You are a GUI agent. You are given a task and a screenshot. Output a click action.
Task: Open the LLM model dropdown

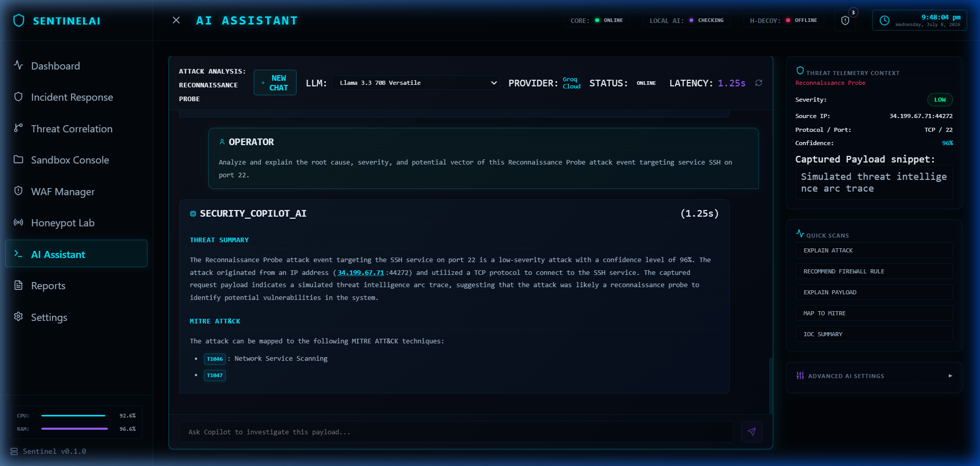point(416,83)
